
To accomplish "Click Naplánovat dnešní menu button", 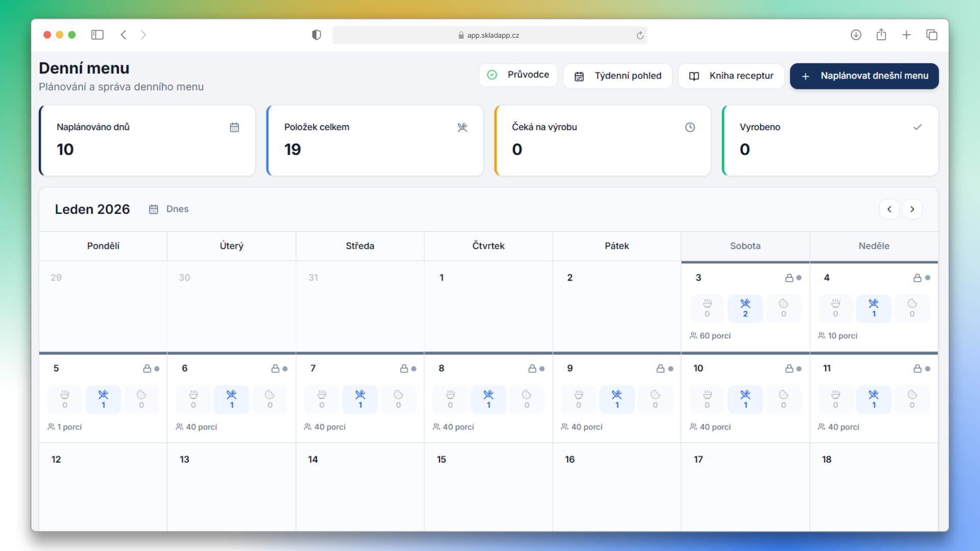I will 864,76.
